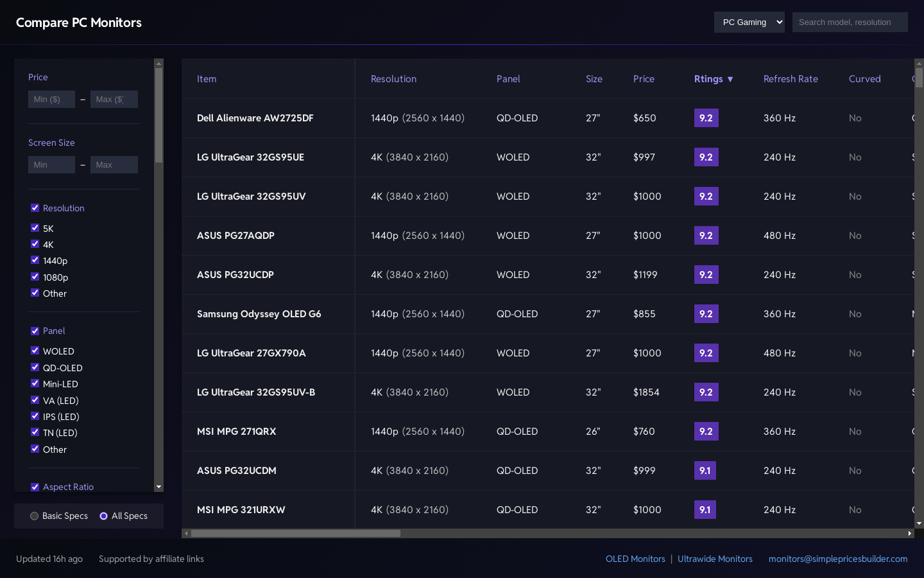924x578 pixels.
Task: Open the LG UltraGear 32GS95UE item
Action: point(250,157)
